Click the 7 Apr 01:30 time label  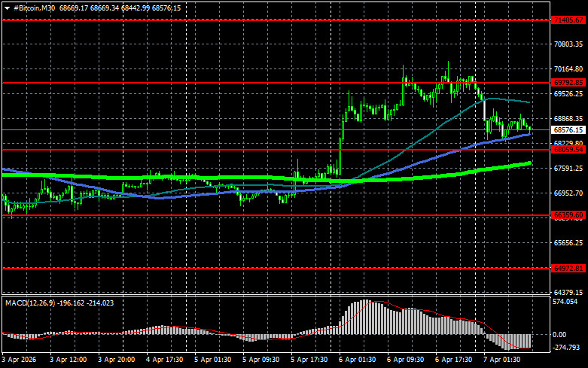pyautogui.click(x=501, y=360)
